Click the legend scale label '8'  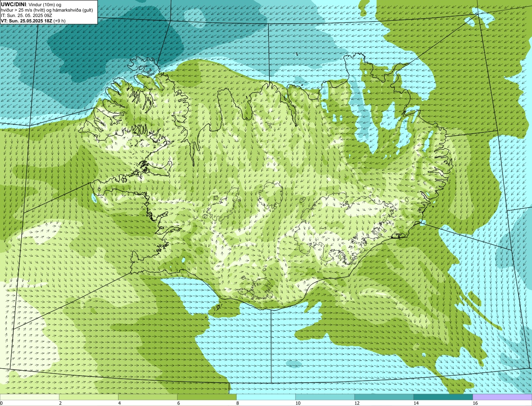pos(237,403)
